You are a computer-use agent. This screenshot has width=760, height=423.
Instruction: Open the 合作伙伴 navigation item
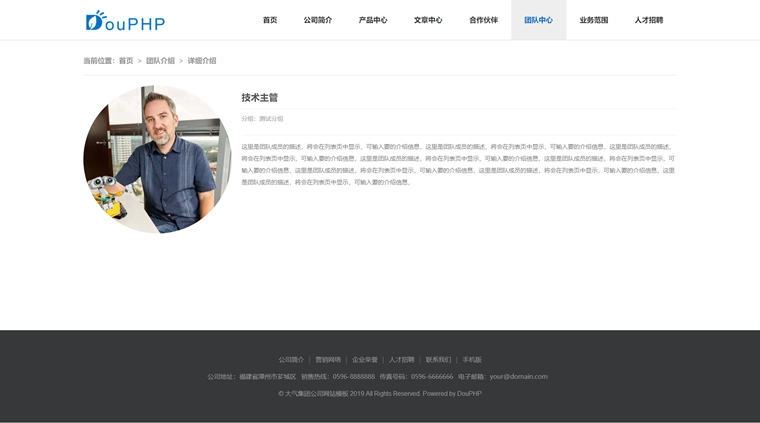[483, 20]
